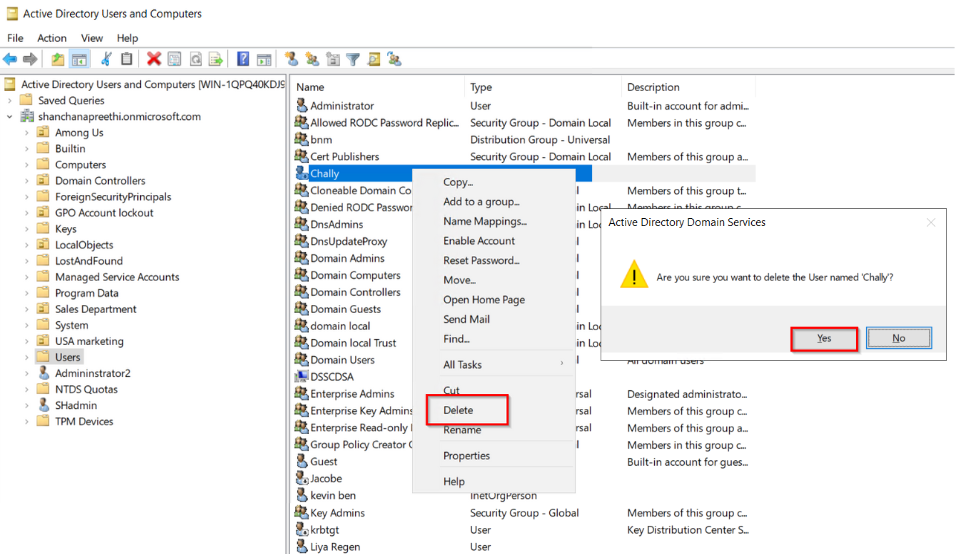Expand the Sales Department node
This screenshot has width=956, height=554.
pos(26,309)
